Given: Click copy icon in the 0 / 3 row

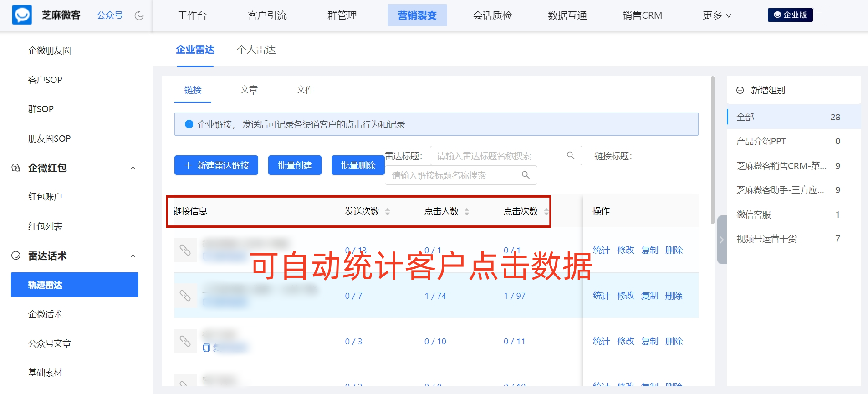Looking at the screenshot, I should (206, 348).
